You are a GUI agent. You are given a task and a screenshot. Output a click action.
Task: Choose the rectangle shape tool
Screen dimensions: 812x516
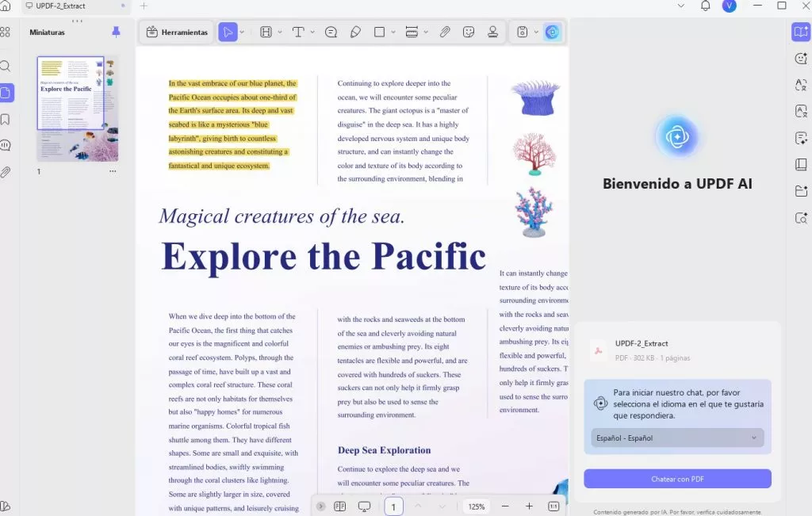379,32
